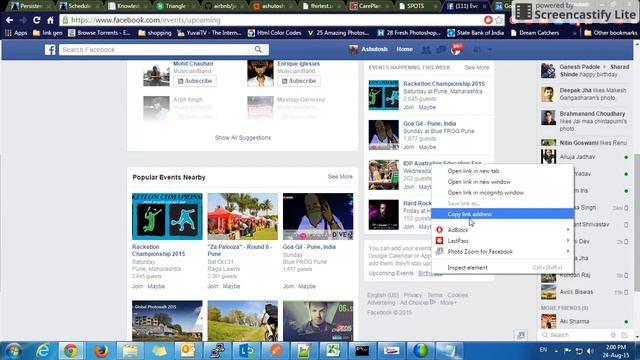Select Open link in incognito window

502,193
